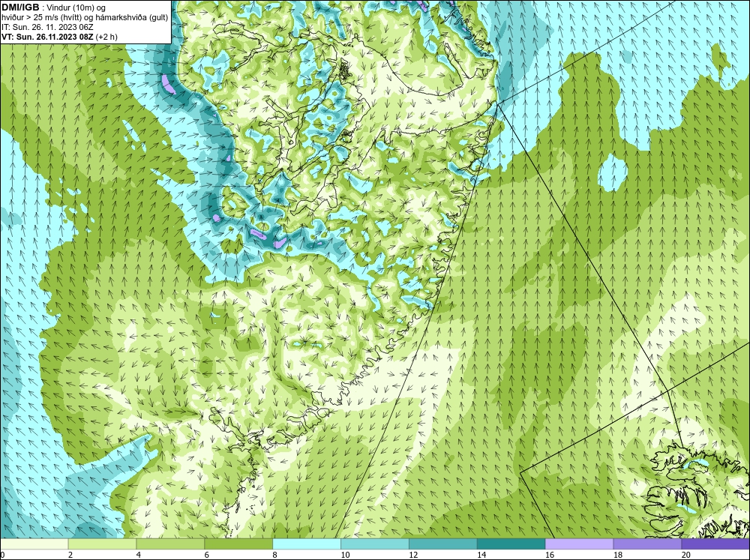Click the 'VT: Sun. 26.11.2023 08Z' valid time text
This screenshot has width=750, height=560.
click(47, 37)
